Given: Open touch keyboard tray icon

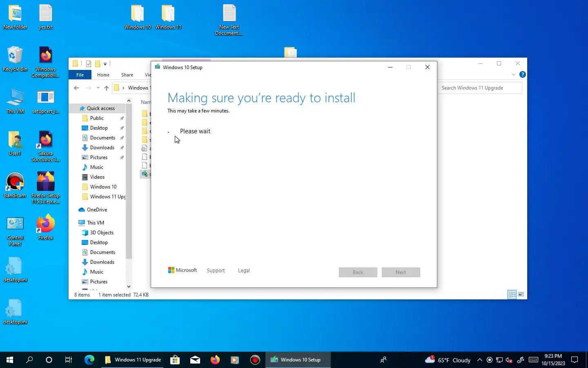Looking at the screenshot, I should [533, 360].
